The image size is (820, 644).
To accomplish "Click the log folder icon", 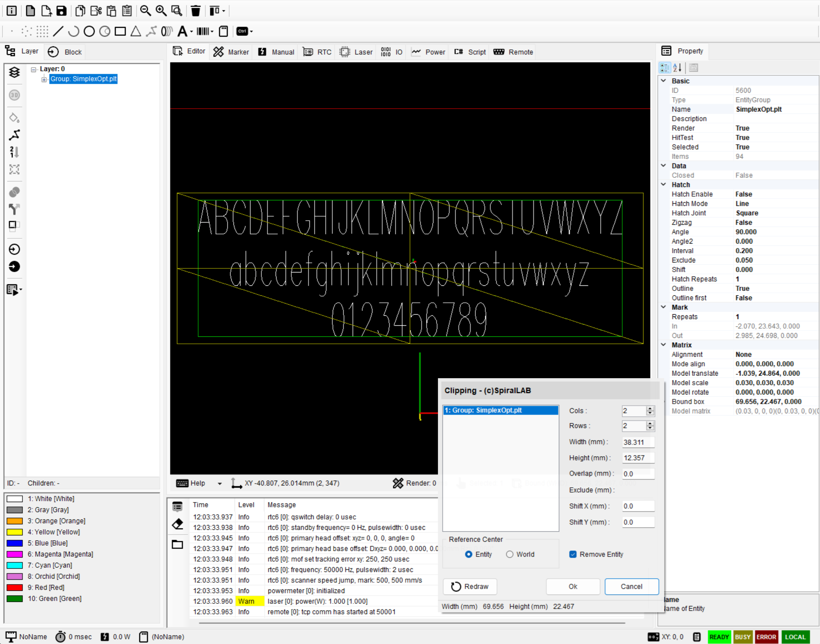I will (x=177, y=544).
